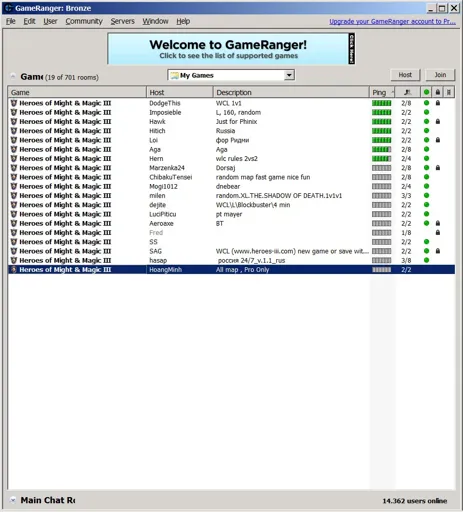This screenshot has width=463, height=512.
Task: Open the Community menu
Action: tap(84, 21)
